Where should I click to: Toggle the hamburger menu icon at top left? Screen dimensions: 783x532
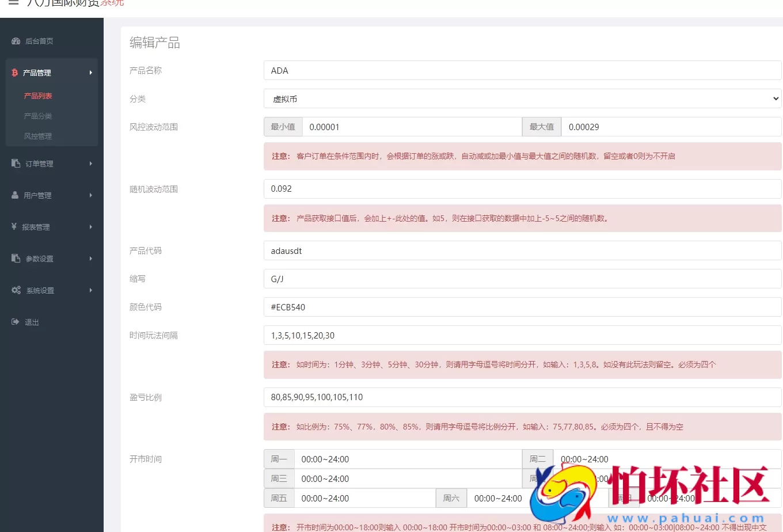coord(13,3)
